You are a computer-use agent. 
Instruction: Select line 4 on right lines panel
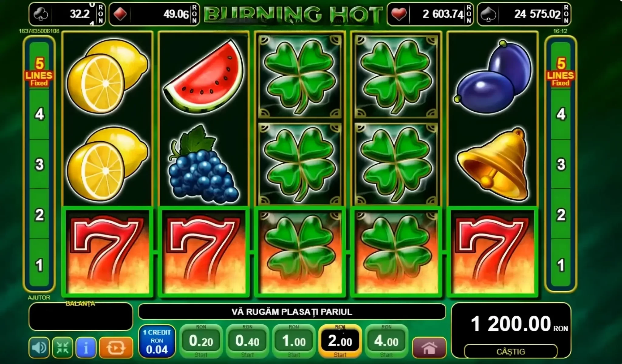(x=561, y=114)
